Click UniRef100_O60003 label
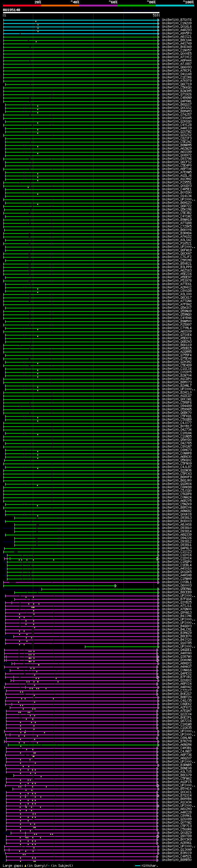The width and height of the screenshot is (197, 868). [177, 585]
